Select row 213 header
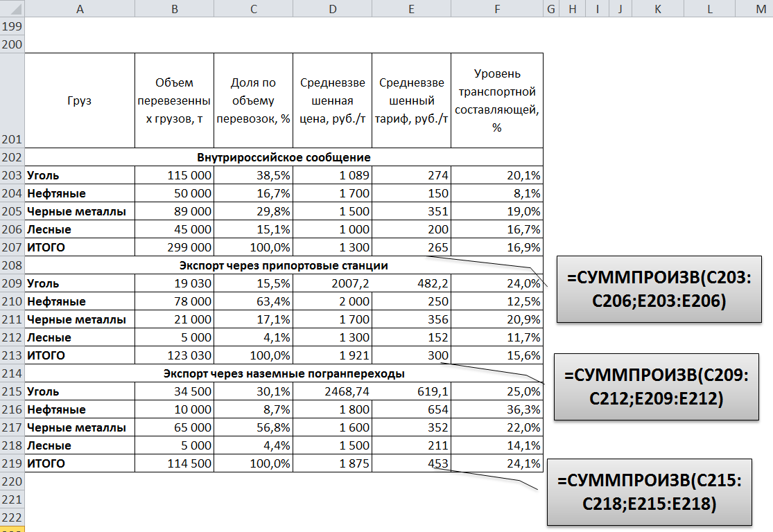This screenshot has width=773, height=532. click(x=12, y=355)
